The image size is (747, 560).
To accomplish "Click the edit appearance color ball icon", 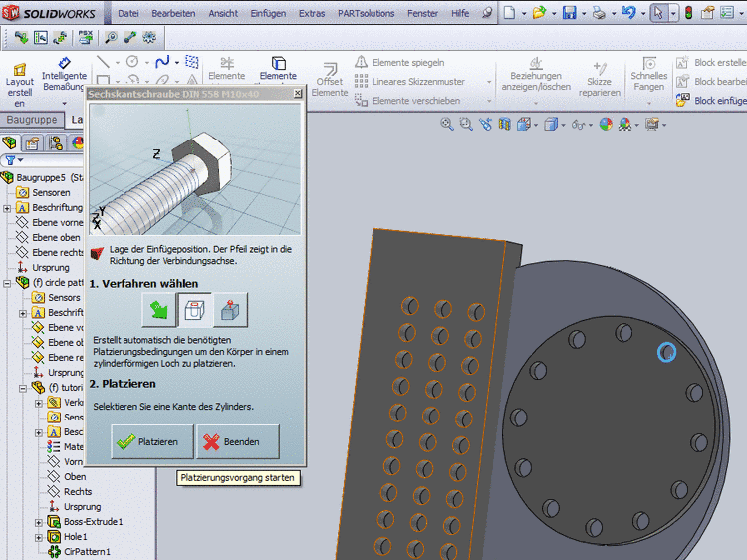I will [x=604, y=125].
